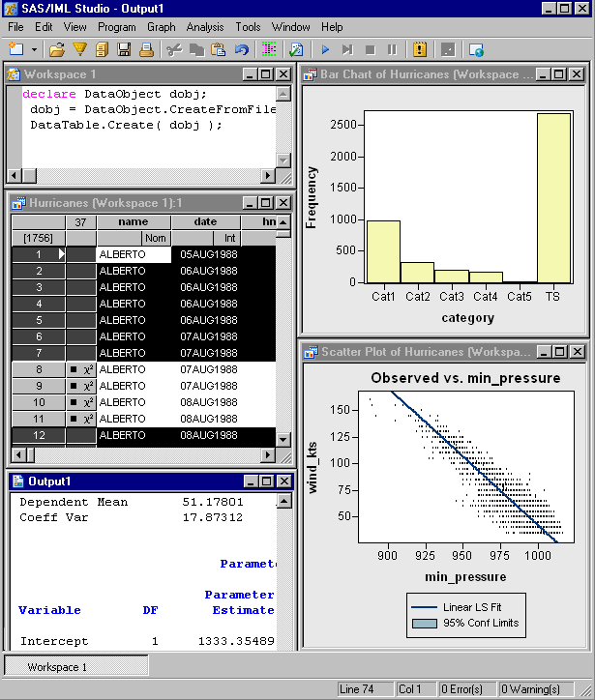Screen dimensions: 595x700
Task: Click the Save floppy disk icon
Action: [x=124, y=49]
